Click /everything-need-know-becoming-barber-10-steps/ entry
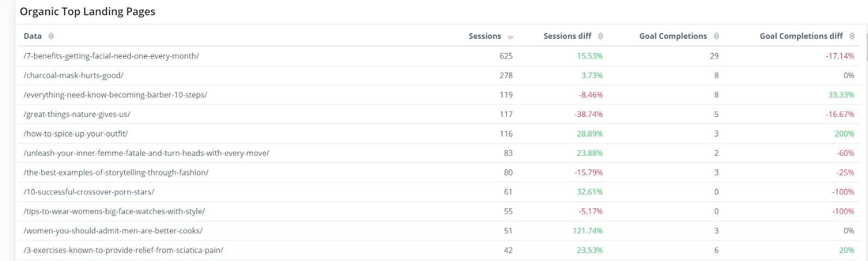 439,95
